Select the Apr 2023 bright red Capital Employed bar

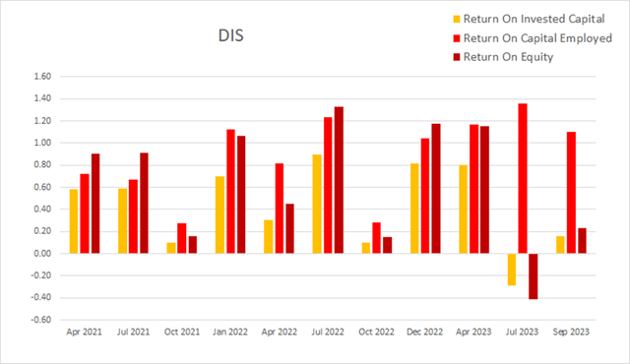pos(474,189)
